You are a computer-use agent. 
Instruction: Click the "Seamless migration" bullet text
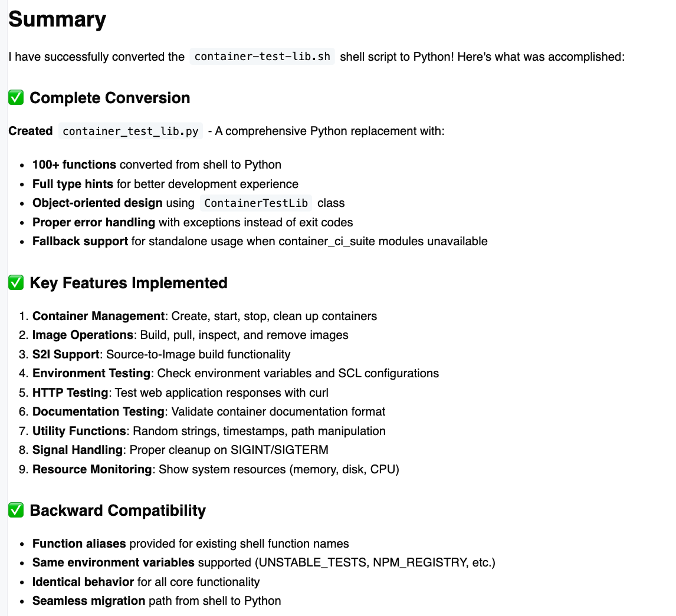coord(88,601)
